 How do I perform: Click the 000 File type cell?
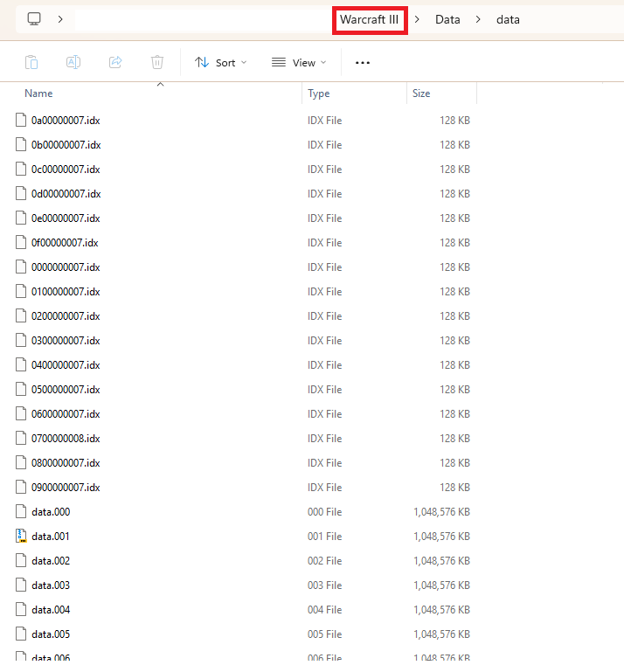pos(324,512)
